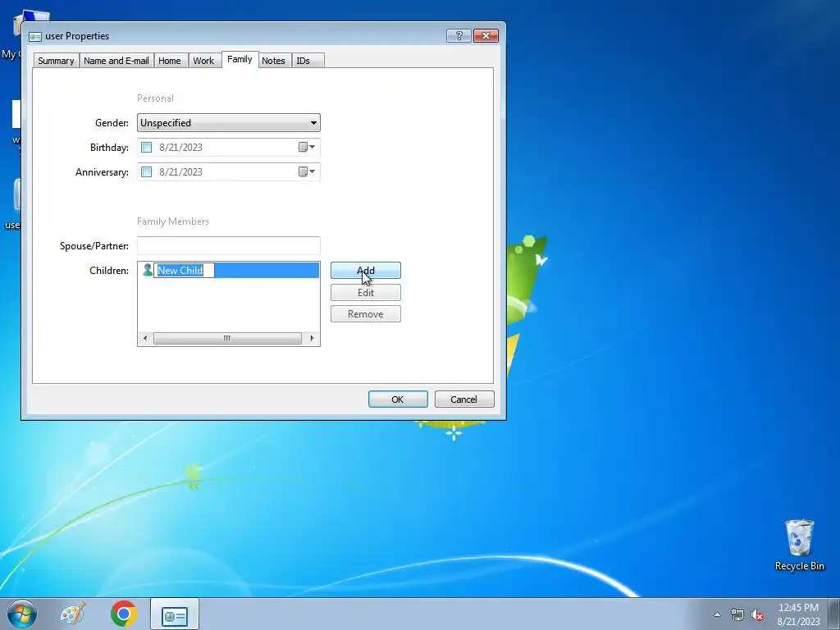Click the Show desktop strip in taskbar
The height and width of the screenshot is (630, 840).
coord(834,614)
